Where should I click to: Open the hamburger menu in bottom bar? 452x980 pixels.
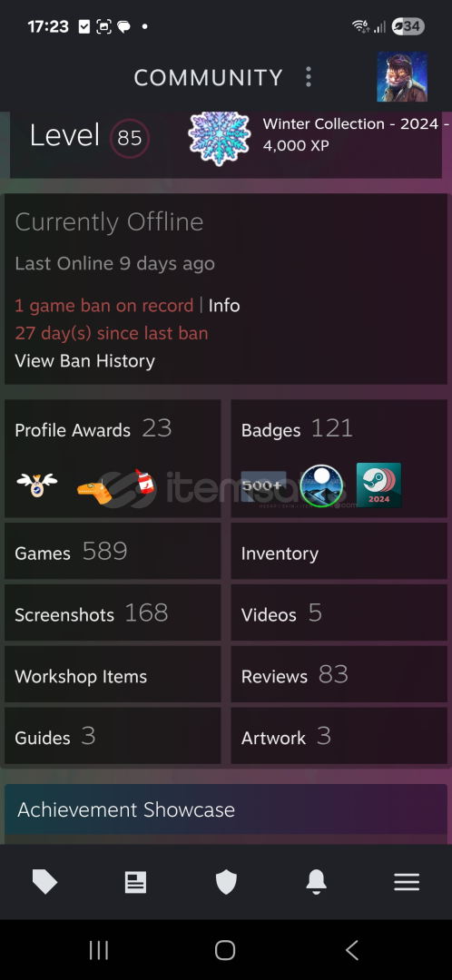click(407, 882)
